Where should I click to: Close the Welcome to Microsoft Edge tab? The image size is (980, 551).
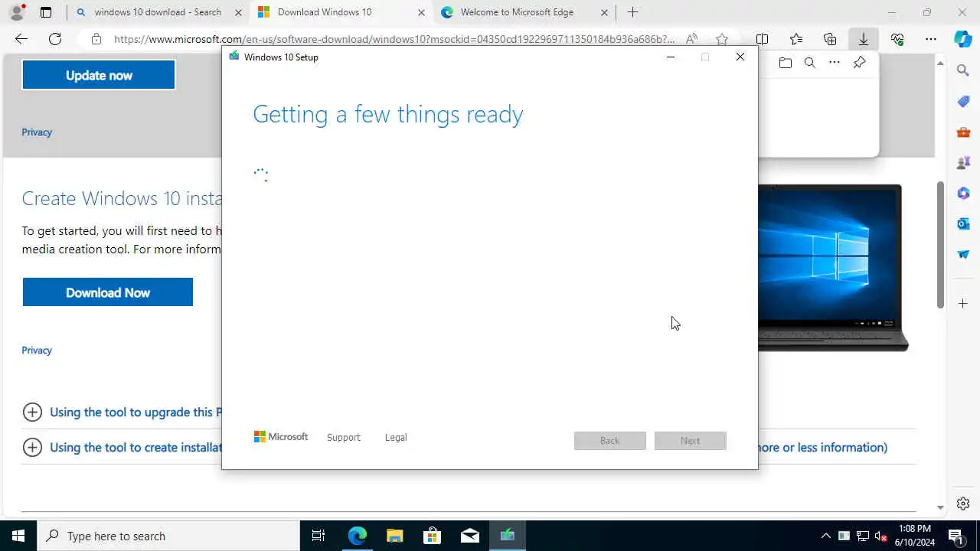[x=604, y=12]
